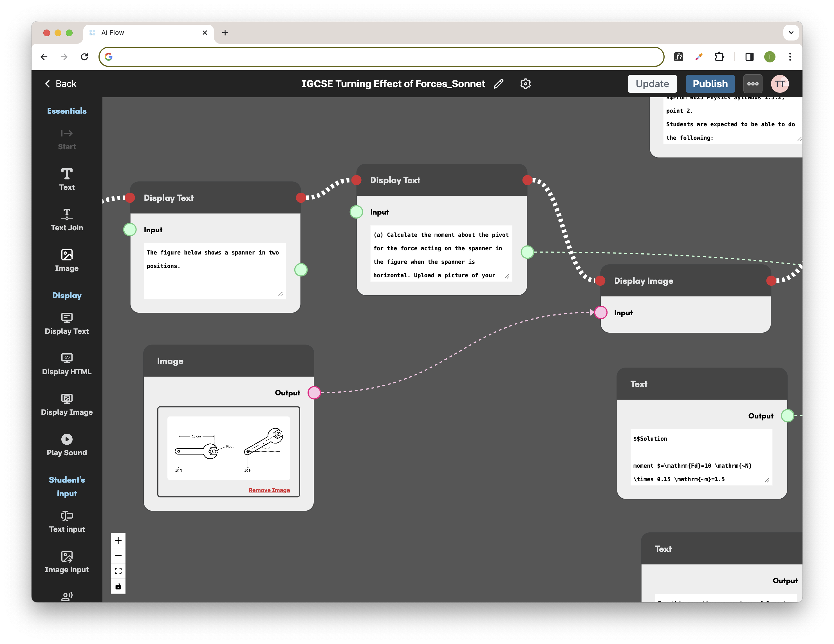
Task: Select the Image node tool in sidebar
Action: point(67,260)
